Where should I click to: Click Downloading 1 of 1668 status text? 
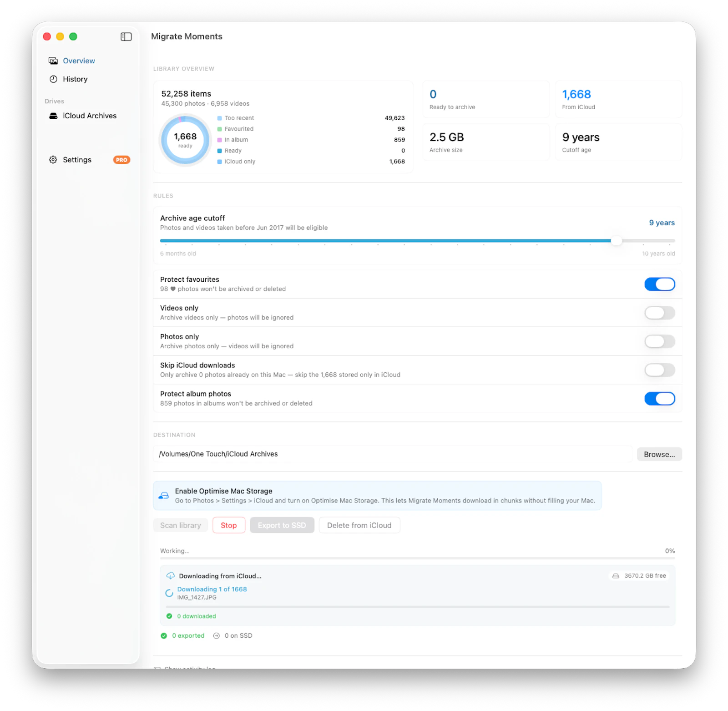click(x=212, y=589)
